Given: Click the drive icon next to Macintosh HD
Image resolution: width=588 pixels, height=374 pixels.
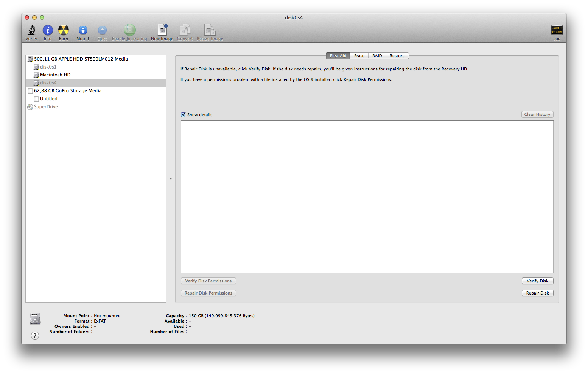Looking at the screenshot, I should 36,75.
